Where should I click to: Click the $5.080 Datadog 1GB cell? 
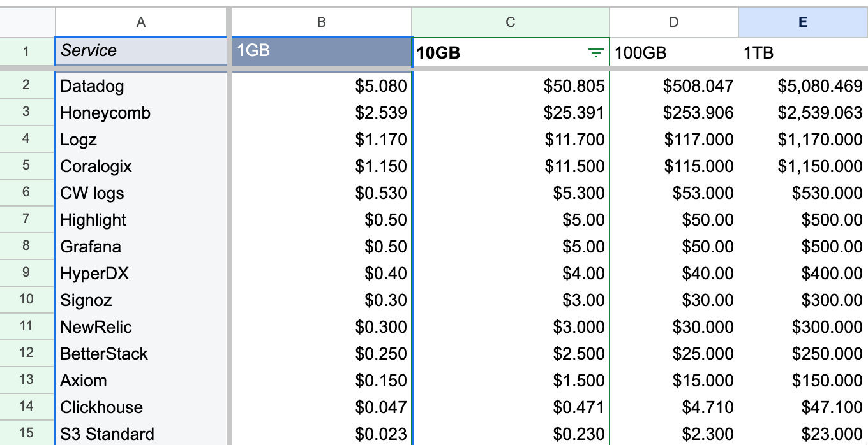tap(322, 85)
